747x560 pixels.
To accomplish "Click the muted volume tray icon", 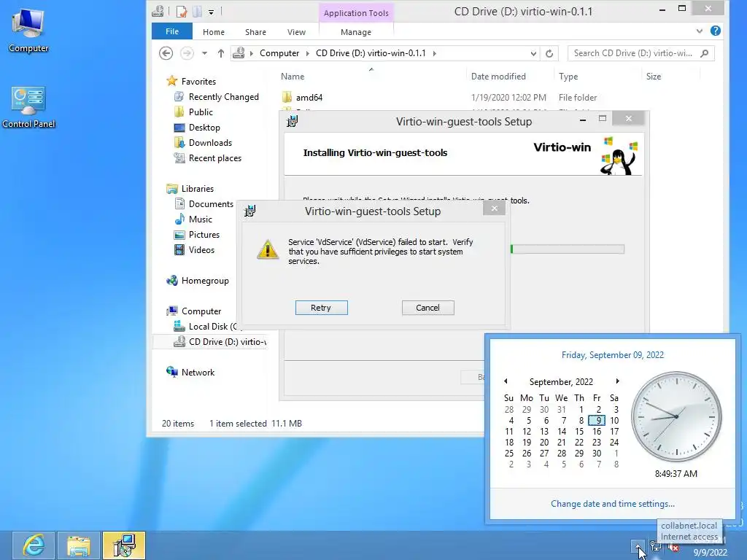I will [673, 547].
